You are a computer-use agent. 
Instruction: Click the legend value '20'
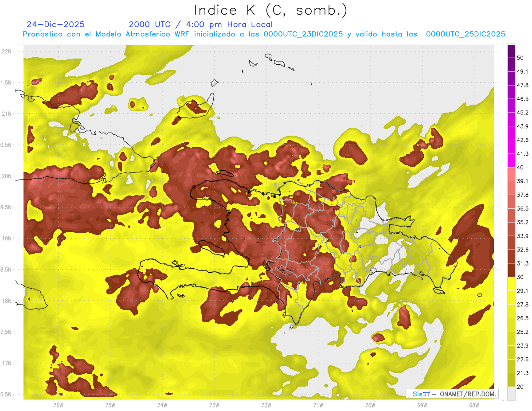click(x=520, y=387)
